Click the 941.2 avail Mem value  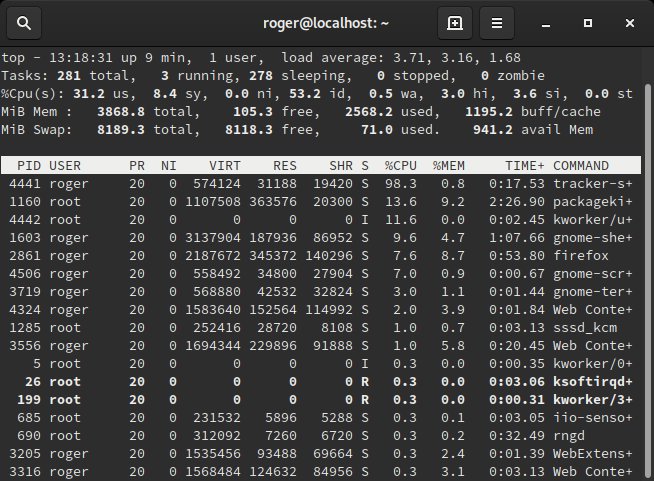pos(493,130)
